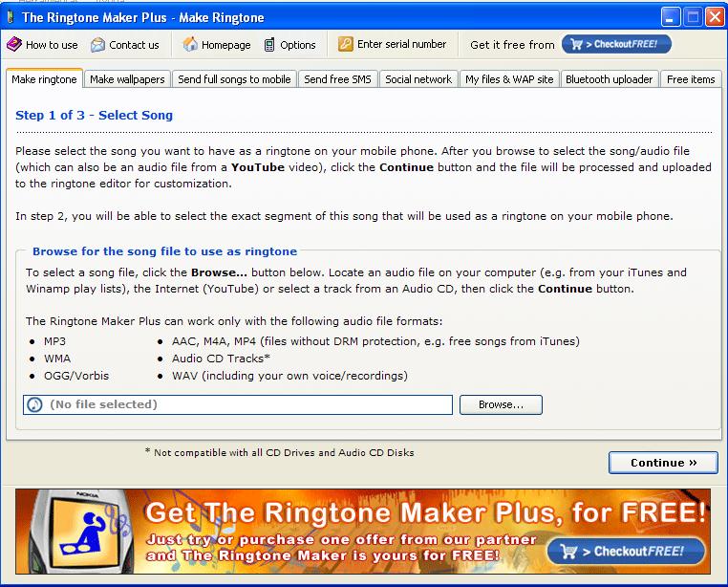728x587 pixels.
Task: Click the 'OGG/Vorbis' format entry
Action: coord(76,376)
